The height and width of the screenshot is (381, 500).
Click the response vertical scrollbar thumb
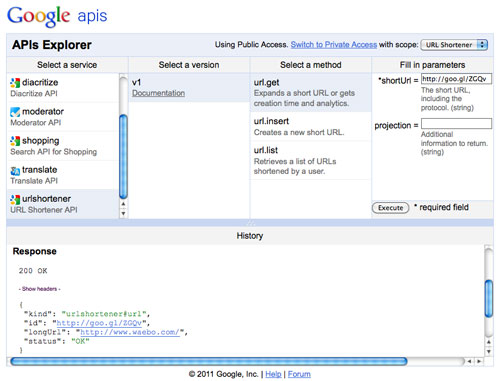click(489, 298)
